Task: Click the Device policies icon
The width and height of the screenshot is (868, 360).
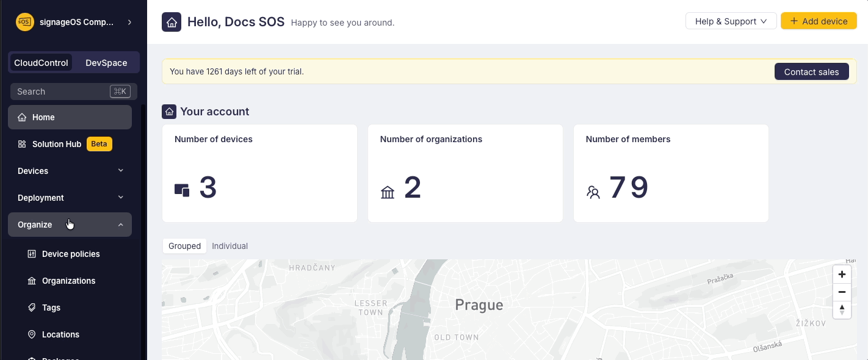Action: click(32, 254)
